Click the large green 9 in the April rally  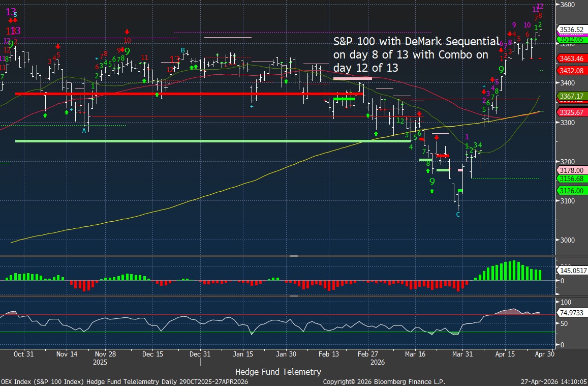point(501,70)
